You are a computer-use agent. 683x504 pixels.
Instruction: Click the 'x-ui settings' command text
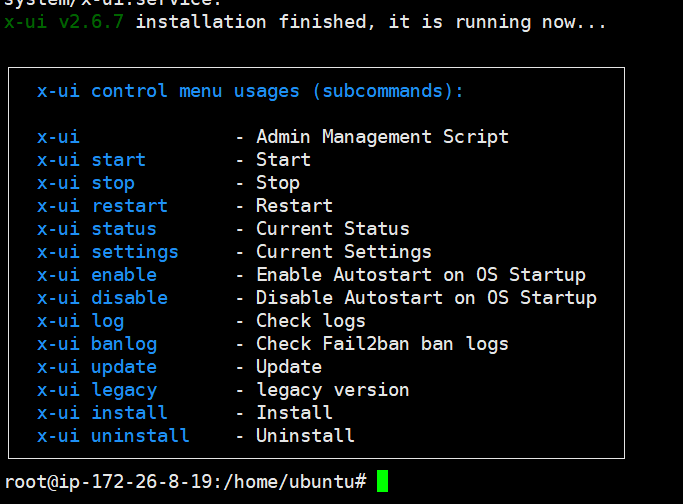click(108, 252)
